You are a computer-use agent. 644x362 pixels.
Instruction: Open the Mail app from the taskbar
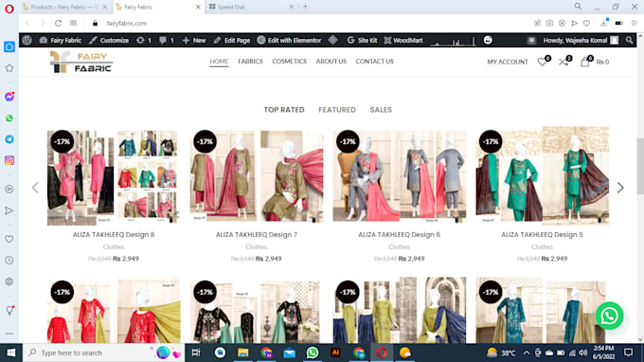(x=289, y=353)
